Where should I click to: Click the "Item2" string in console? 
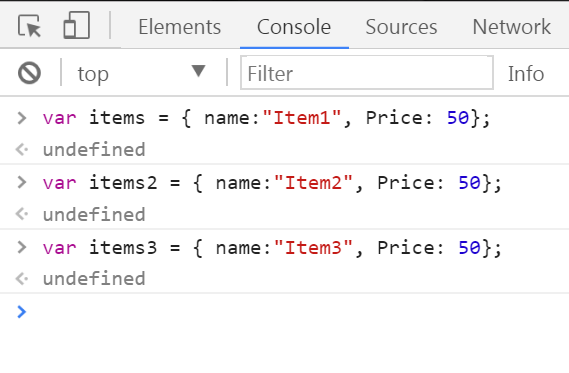[x=314, y=182]
